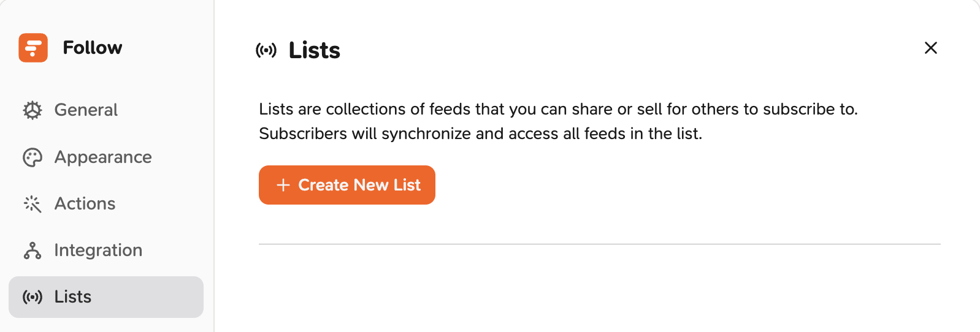Click the Follow app name text
Image resolution: width=980 pixels, height=332 pixels.
coord(93,48)
